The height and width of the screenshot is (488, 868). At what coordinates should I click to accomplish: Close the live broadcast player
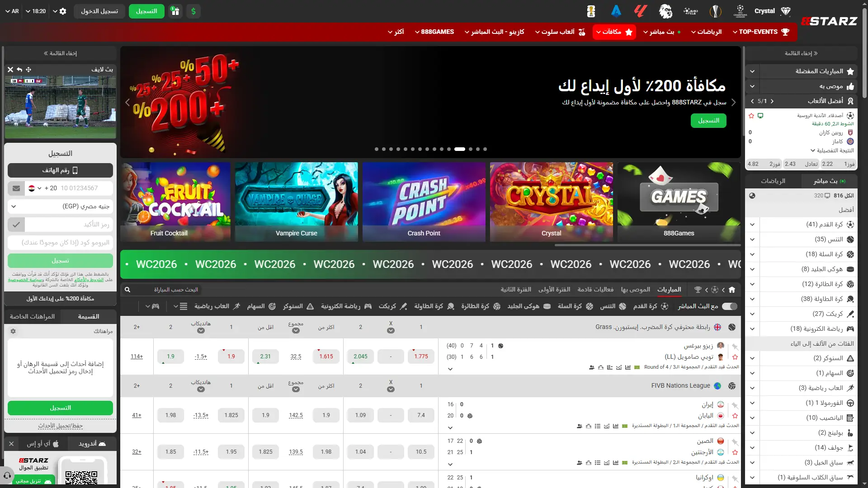tap(10, 70)
